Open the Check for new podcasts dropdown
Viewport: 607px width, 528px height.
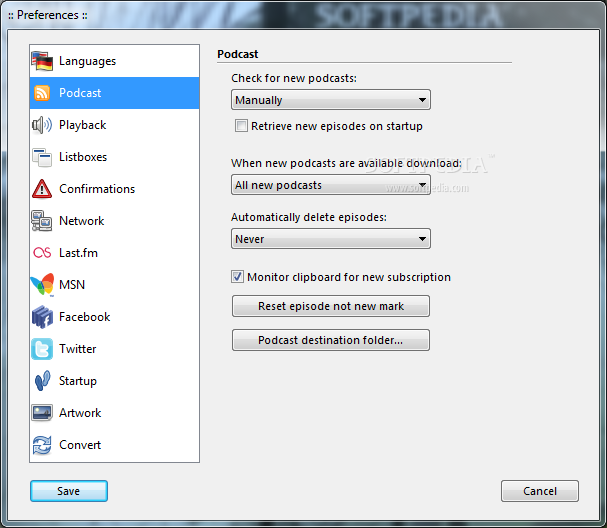331,100
